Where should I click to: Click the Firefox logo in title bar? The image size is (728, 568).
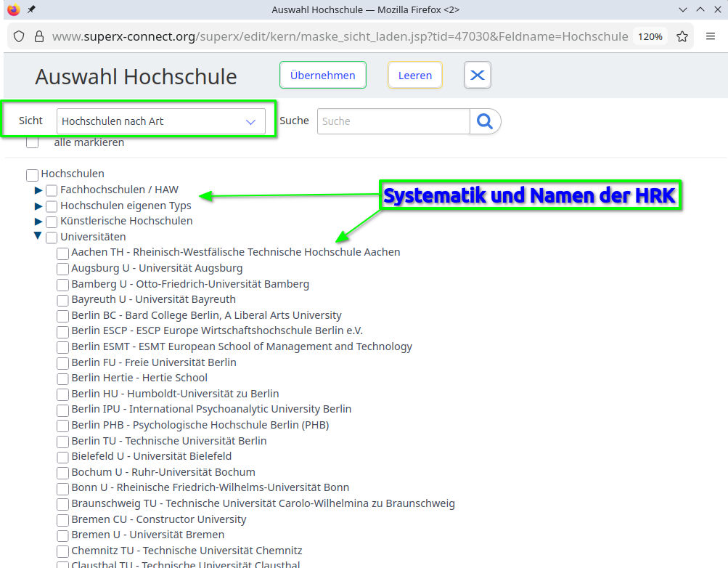[13, 9]
